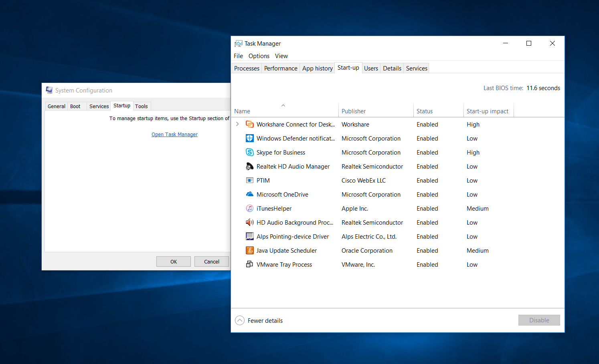599x364 pixels.
Task: Collapse with the Fewer details arrow icon
Action: [x=240, y=320]
